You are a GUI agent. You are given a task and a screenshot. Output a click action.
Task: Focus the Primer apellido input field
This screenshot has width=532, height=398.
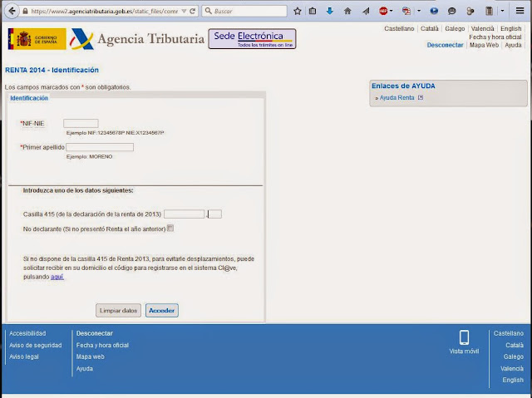coord(100,147)
